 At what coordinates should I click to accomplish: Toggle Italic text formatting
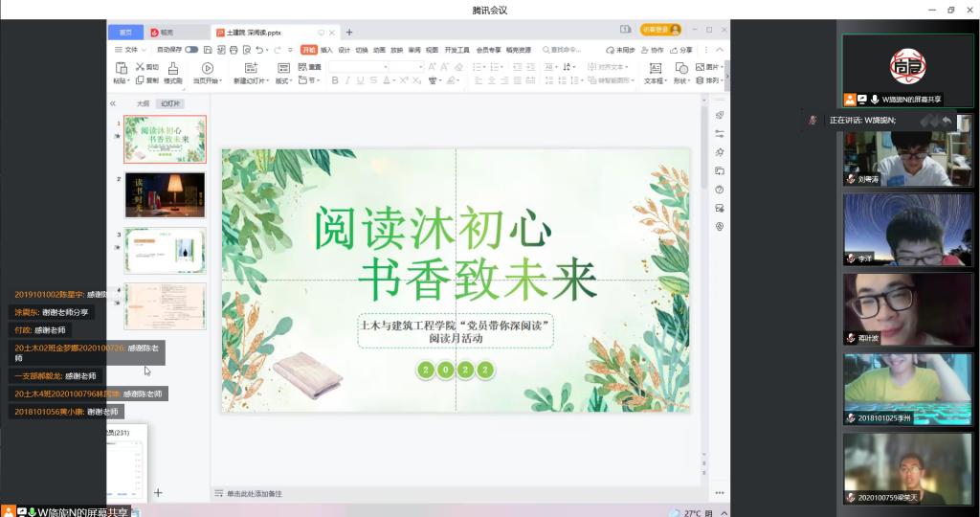[348, 81]
